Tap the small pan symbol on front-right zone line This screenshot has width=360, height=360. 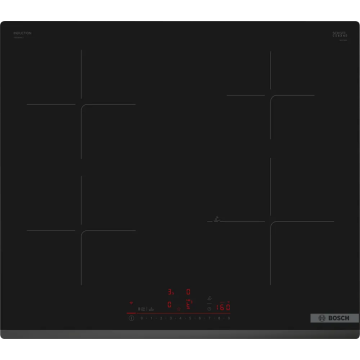tap(217, 219)
